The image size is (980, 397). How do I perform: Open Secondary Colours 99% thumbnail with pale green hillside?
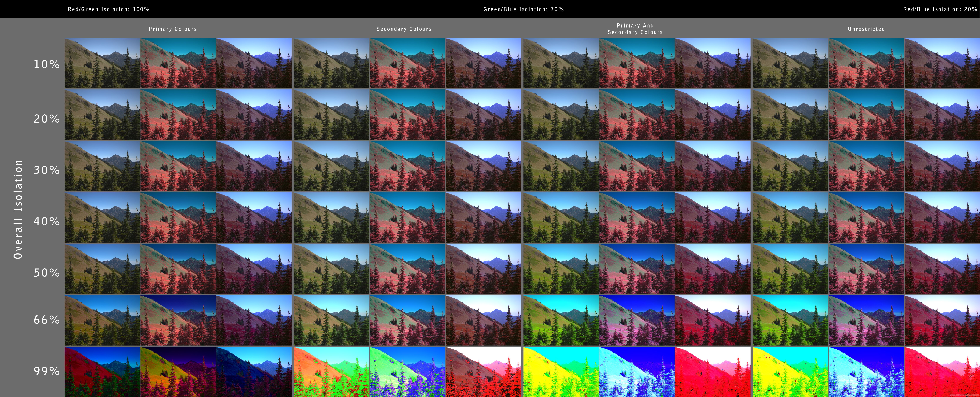point(407,372)
